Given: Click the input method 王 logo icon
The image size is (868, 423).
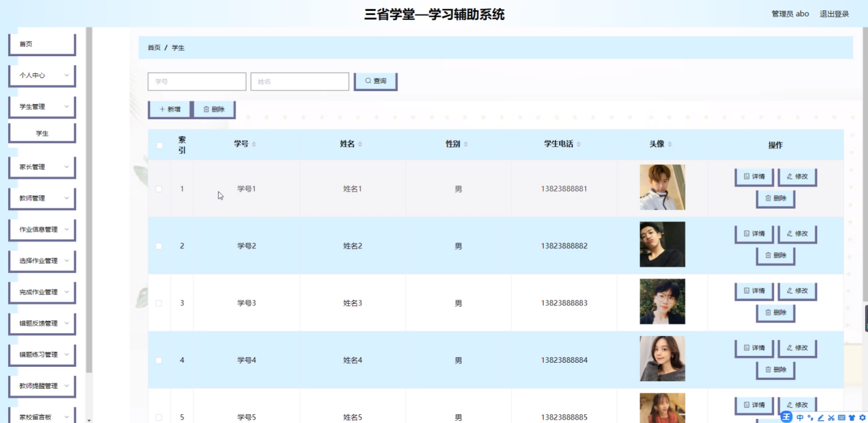Looking at the screenshot, I should pyautogui.click(x=787, y=417).
